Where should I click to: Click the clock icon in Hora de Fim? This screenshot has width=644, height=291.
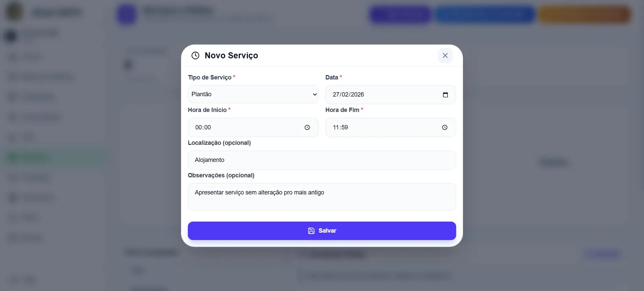tap(444, 127)
